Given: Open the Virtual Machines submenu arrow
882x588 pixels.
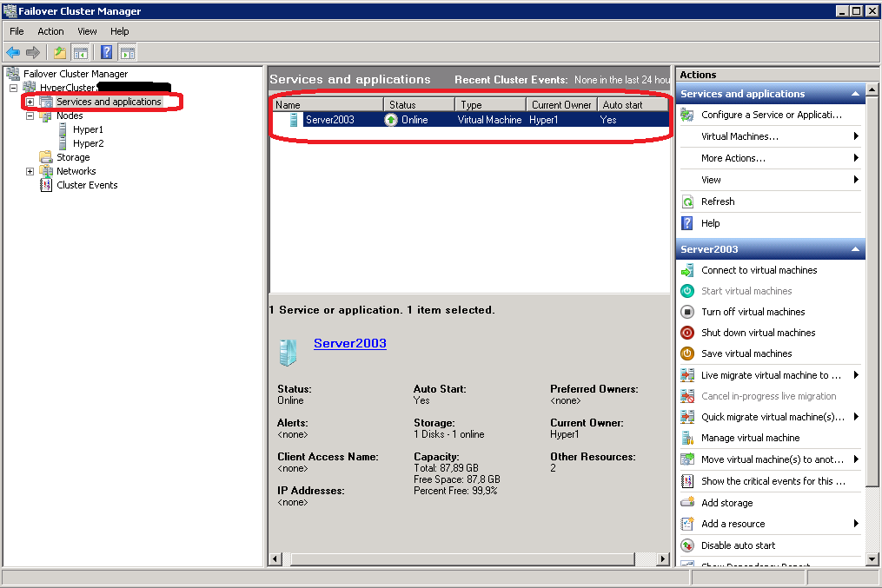Looking at the screenshot, I should [x=856, y=136].
